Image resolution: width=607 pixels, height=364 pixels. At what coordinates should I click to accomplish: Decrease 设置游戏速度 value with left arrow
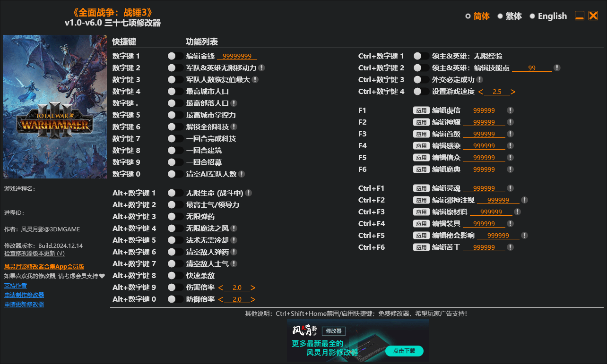pyautogui.click(x=481, y=92)
